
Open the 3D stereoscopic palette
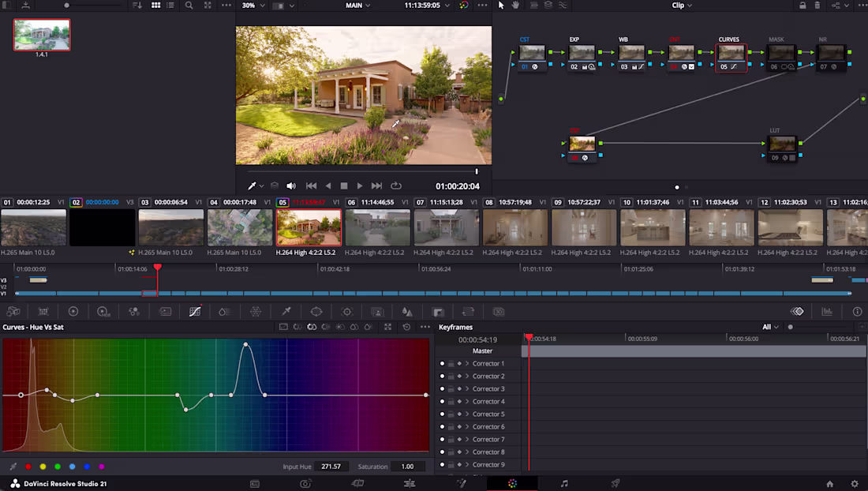498,312
